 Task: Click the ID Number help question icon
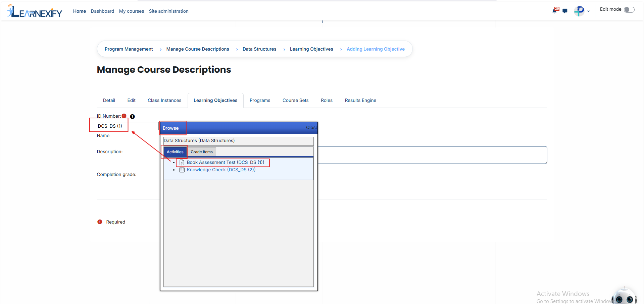click(x=133, y=117)
